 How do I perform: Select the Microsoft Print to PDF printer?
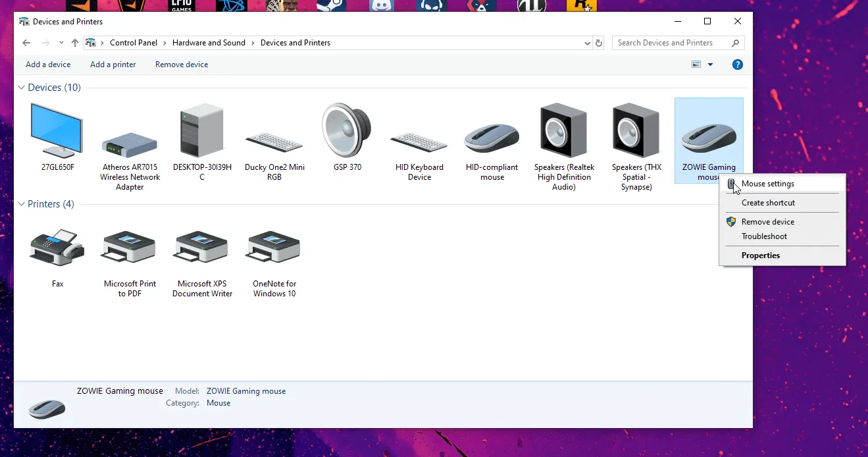(x=130, y=248)
